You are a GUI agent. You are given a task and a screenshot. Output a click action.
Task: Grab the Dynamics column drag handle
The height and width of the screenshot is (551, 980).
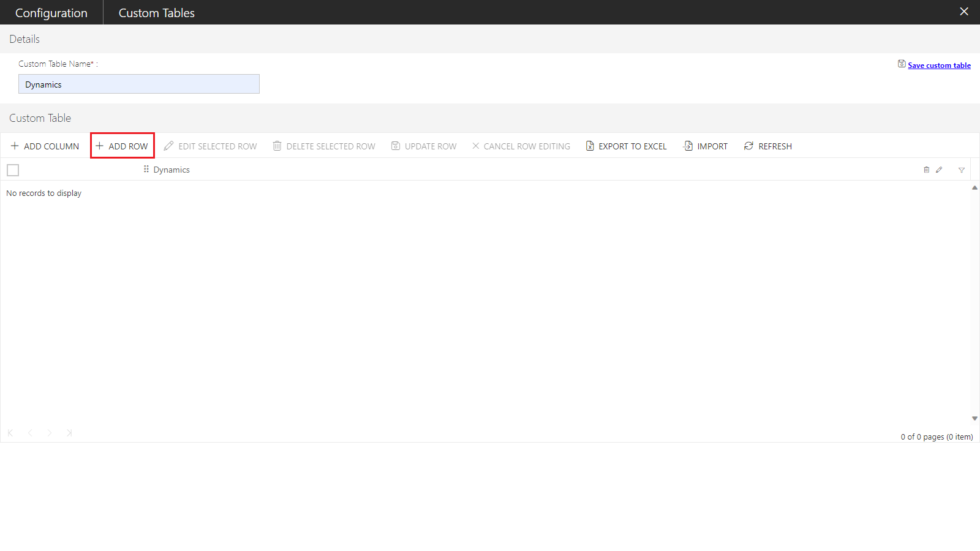click(146, 170)
